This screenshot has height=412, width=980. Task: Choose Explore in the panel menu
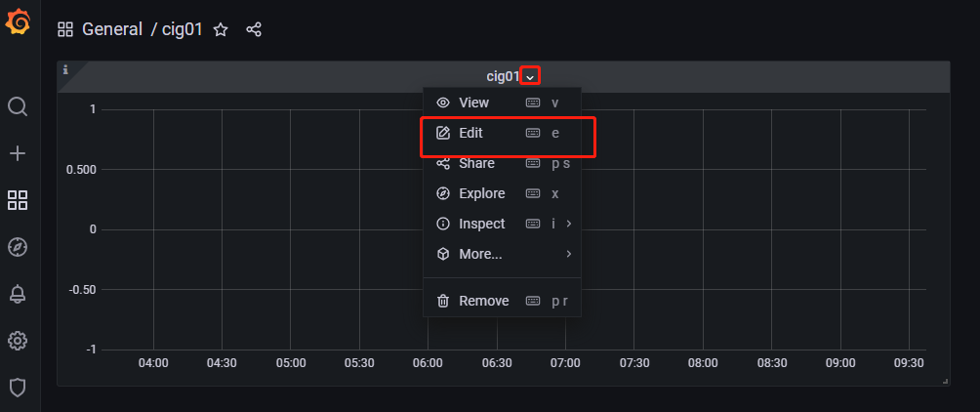[481, 193]
